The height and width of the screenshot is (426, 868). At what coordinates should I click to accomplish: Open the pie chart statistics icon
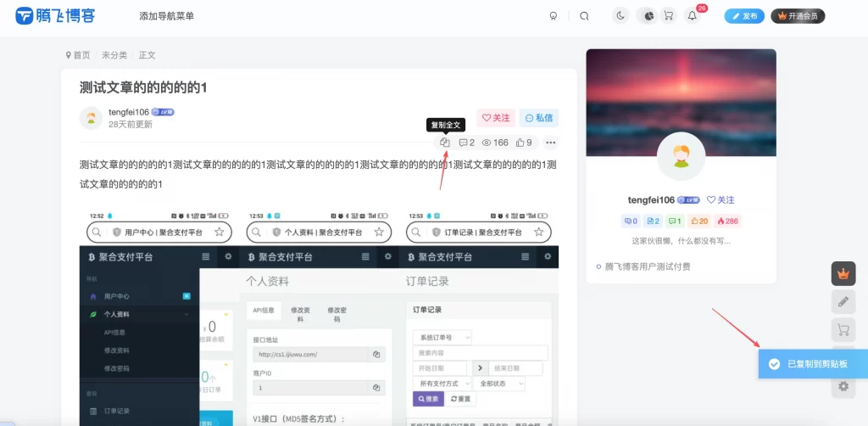click(x=649, y=15)
